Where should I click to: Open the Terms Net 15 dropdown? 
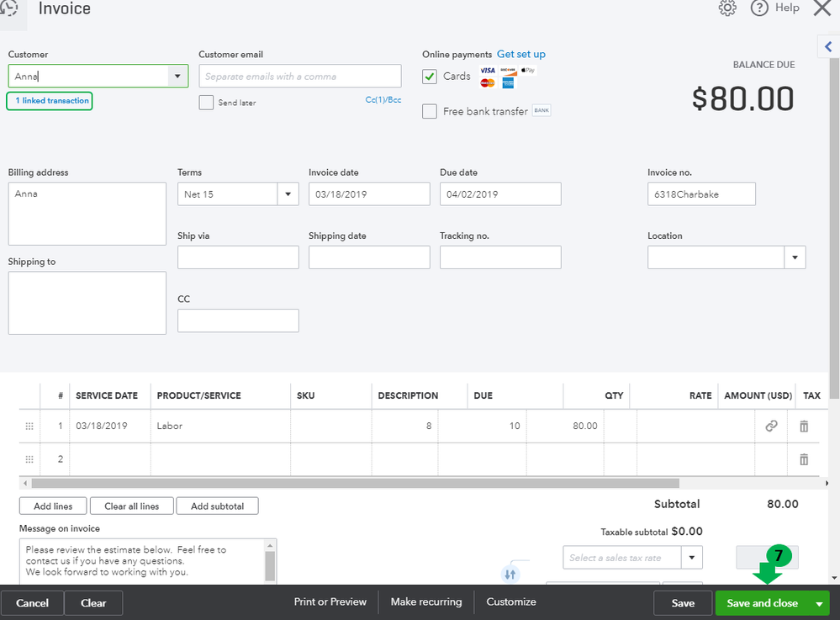pyautogui.click(x=288, y=194)
